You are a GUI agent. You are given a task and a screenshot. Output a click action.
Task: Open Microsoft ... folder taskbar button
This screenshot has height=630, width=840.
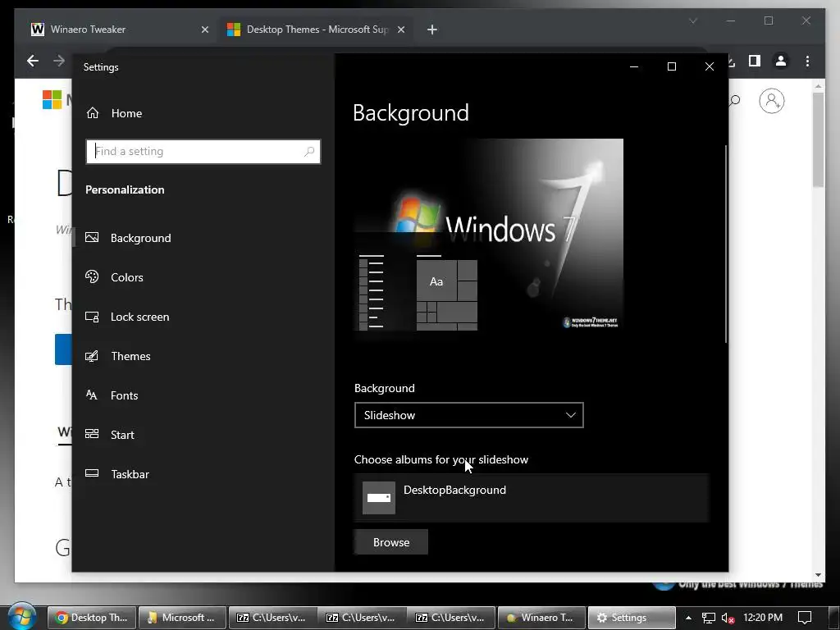click(x=182, y=618)
